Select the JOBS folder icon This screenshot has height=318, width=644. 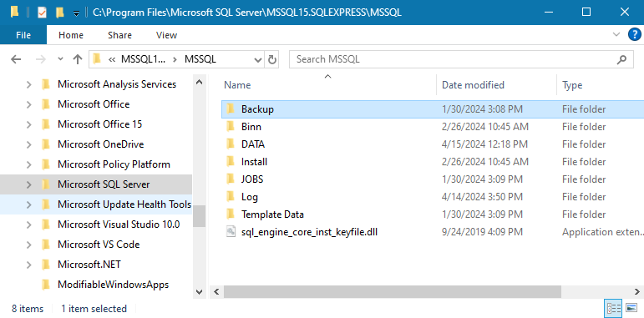coord(231,179)
